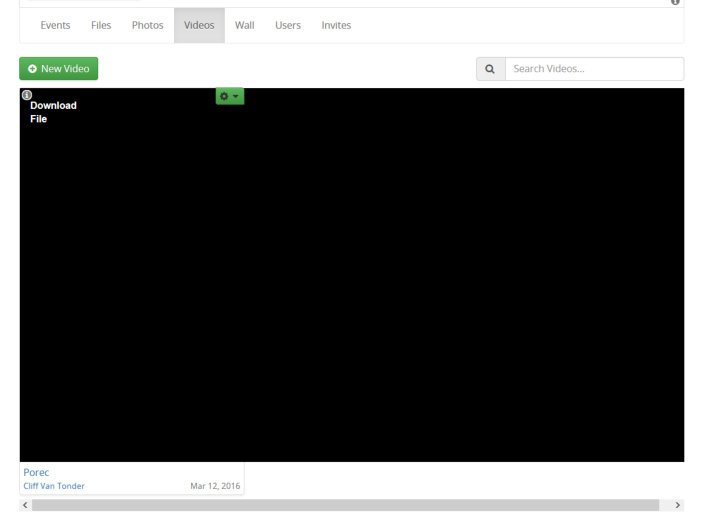
Task: Focus the Search Videos input field
Action: coord(594,69)
